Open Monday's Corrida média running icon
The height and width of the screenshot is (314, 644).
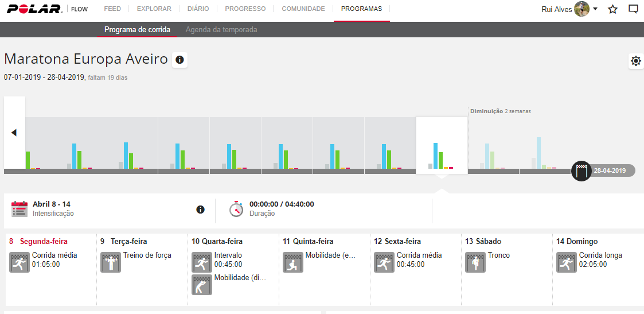[x=19, y=262]
